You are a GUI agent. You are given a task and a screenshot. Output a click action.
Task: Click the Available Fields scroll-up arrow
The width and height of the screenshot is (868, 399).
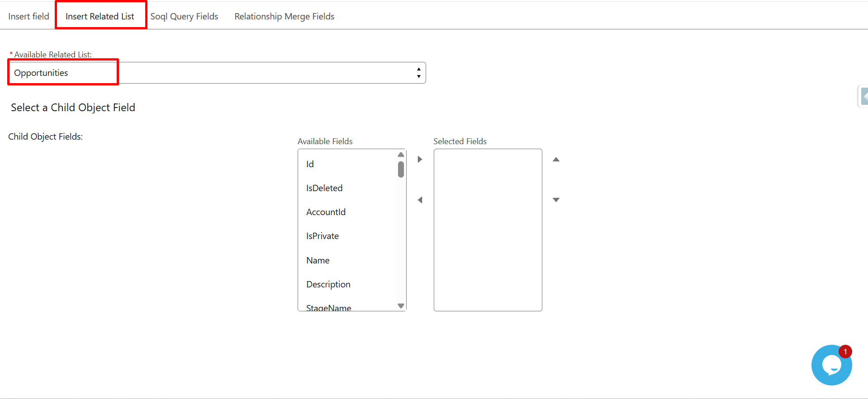[401, 155]
